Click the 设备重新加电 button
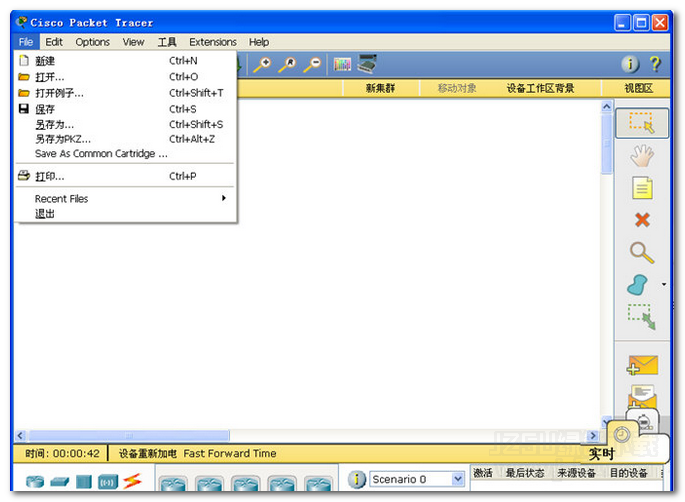This screenshot has width=685, height=502. click(148, 454)
